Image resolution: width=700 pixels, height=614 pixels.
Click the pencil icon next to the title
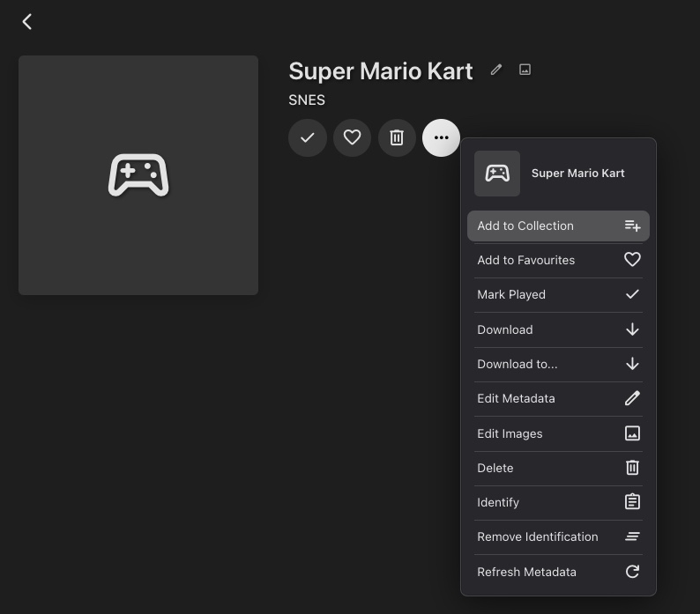(x=496, y=70)
